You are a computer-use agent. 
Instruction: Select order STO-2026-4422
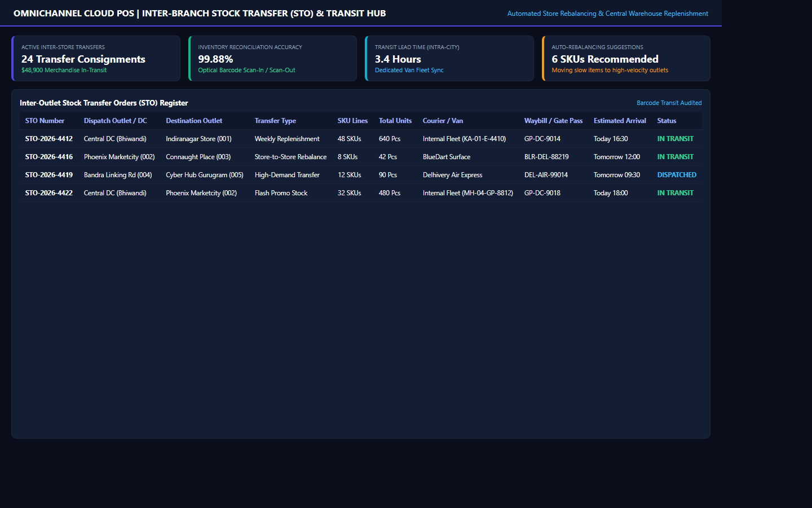click(49, 193)
